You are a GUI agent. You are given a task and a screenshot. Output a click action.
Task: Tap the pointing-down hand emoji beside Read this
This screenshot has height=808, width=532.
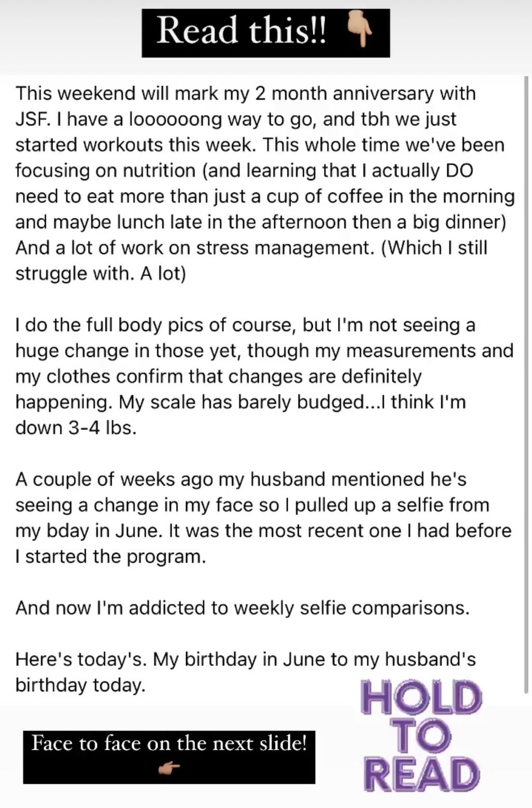[x=360, y=30]
